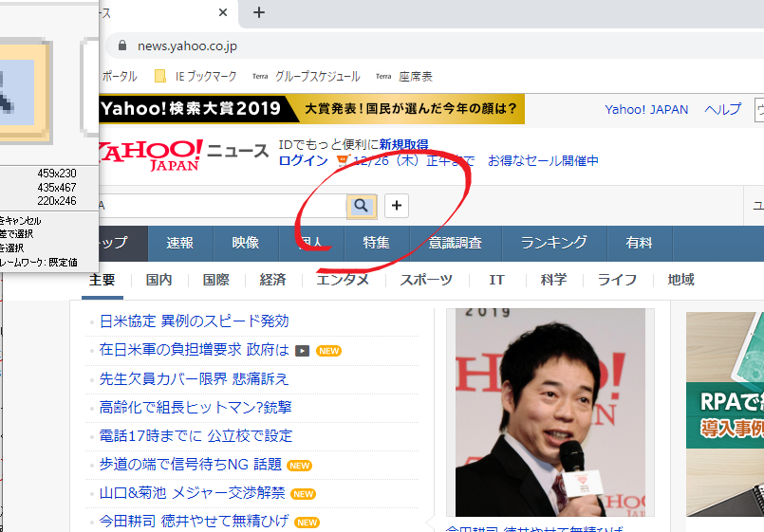Open headline 電話17時までに 公立校で設定
764x532 pixels.
[196, 435]
